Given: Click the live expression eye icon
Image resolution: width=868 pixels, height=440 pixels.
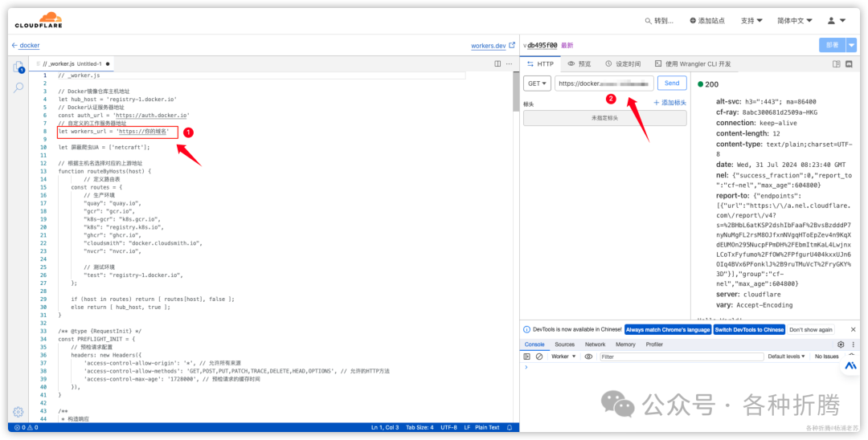Looking at the screenshot, I should [x=588, y=356].
